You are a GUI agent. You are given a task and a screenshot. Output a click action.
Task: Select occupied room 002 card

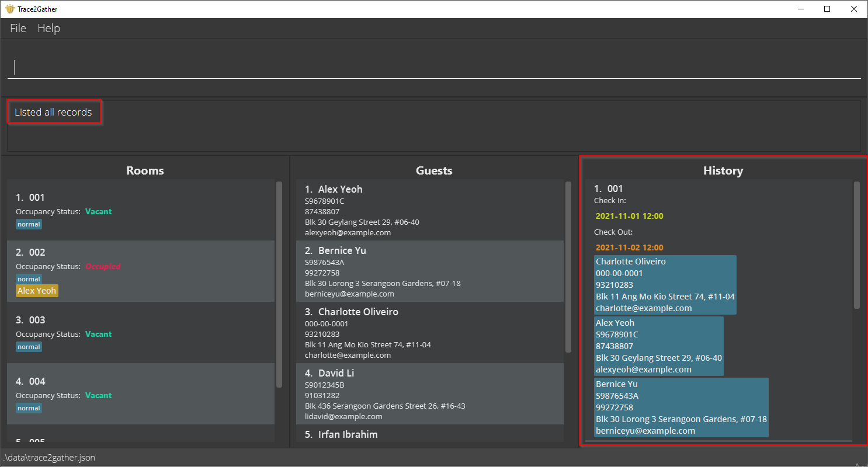pyautogui.click(x=141, y=271)
